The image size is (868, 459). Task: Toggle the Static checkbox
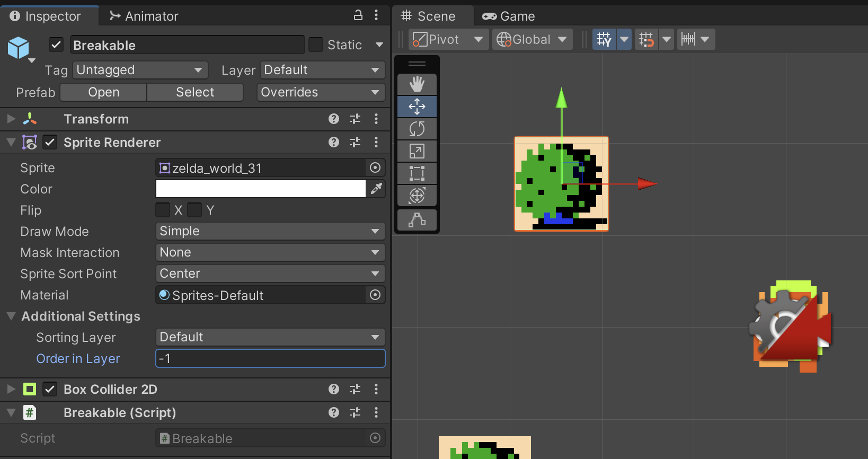coord(316,45)
